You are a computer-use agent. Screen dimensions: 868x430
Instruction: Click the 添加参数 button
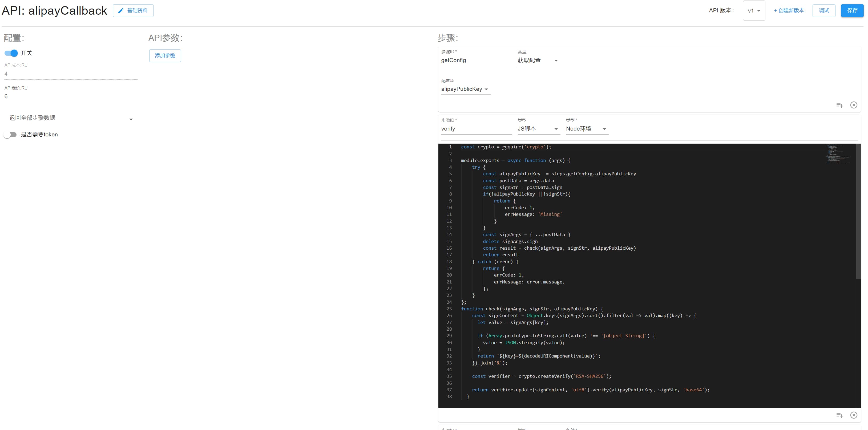(165, 56)
